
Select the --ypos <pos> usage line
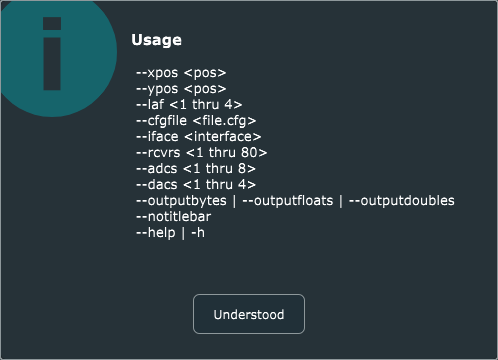click(x=181, y=89)
